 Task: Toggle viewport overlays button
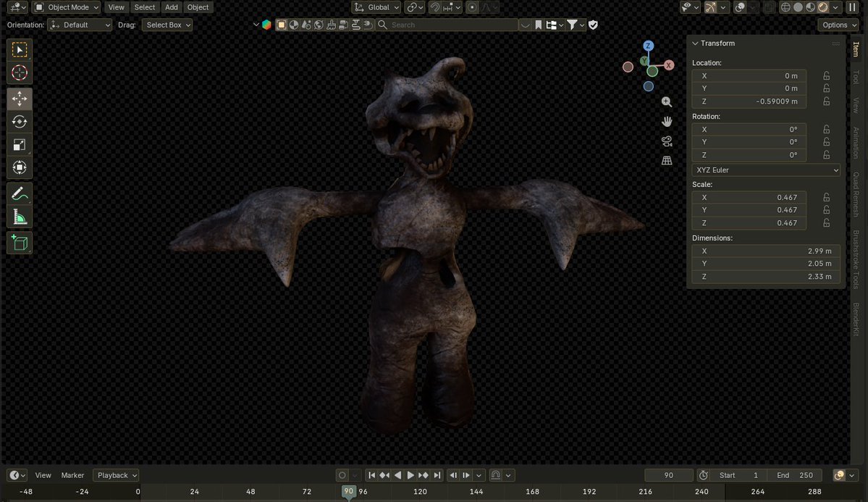pos(740,7)
